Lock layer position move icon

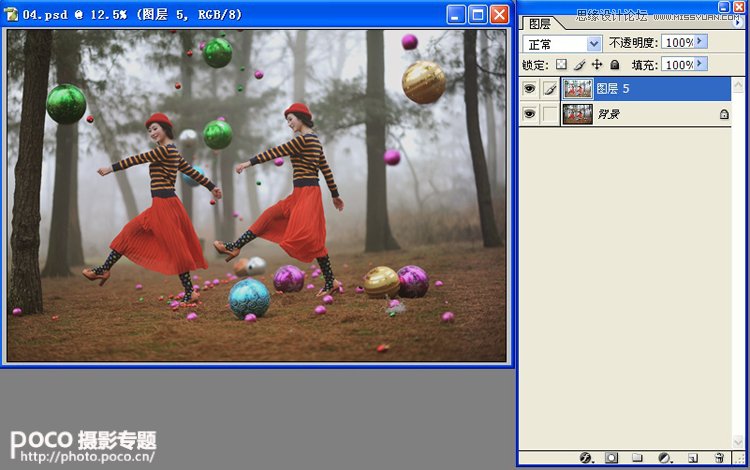(x=597, y=65)
